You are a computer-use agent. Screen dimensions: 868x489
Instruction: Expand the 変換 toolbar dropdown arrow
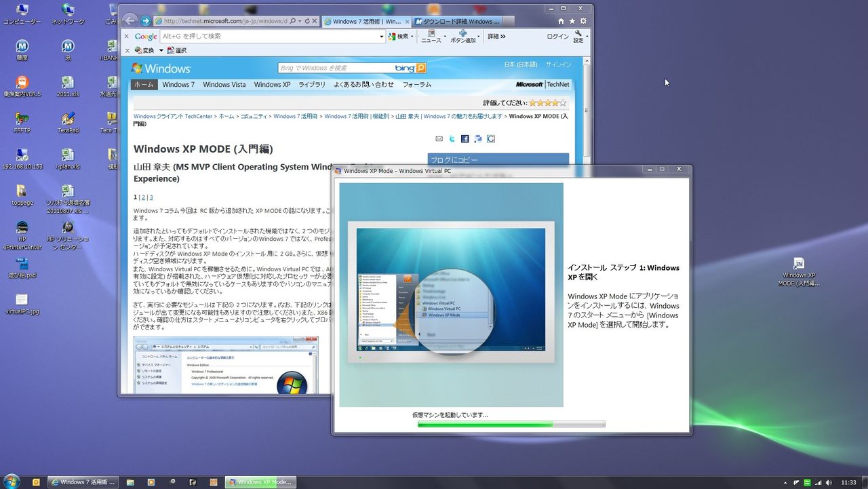[161, 50]
